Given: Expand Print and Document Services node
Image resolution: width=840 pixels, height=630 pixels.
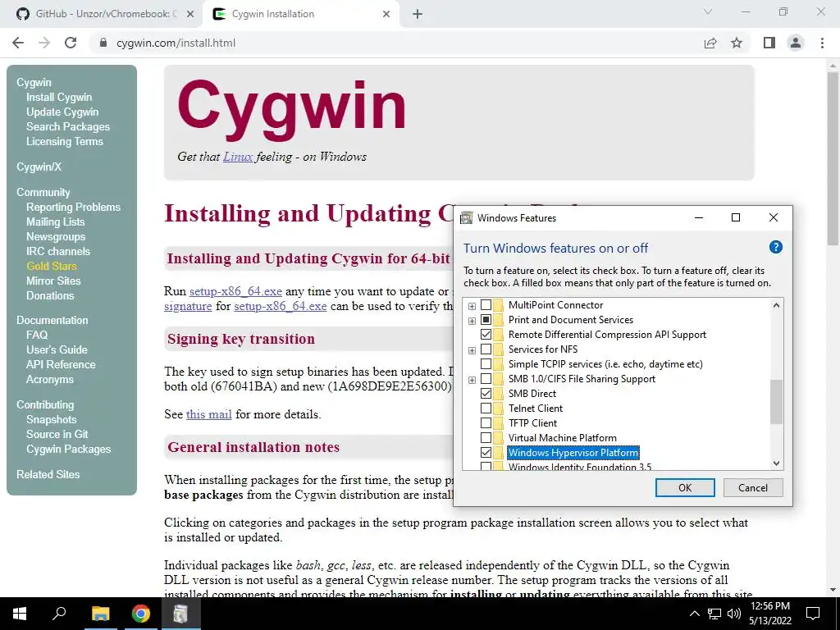Looking at the screenshot, I should [472, 321].
